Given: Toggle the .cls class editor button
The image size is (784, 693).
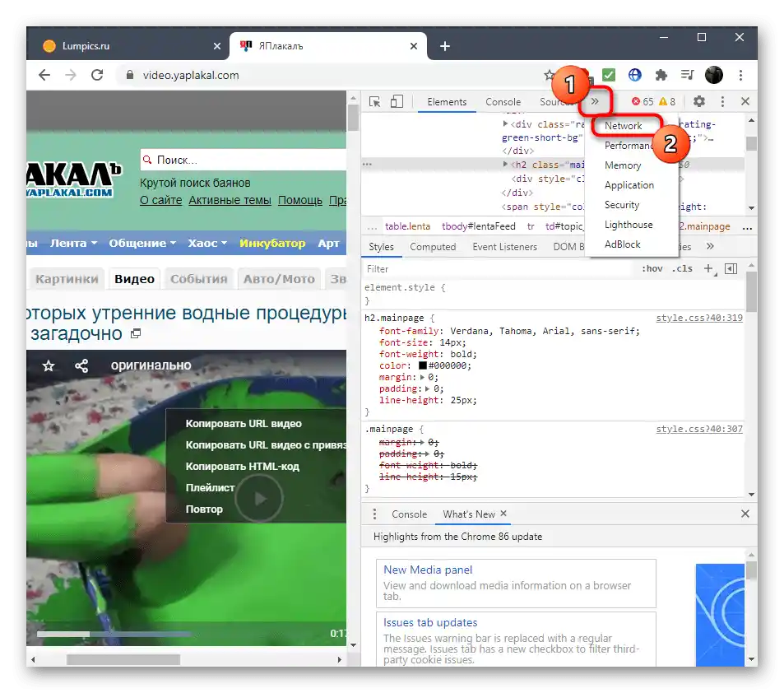Looking at the screenshot, I should (683, 268).
